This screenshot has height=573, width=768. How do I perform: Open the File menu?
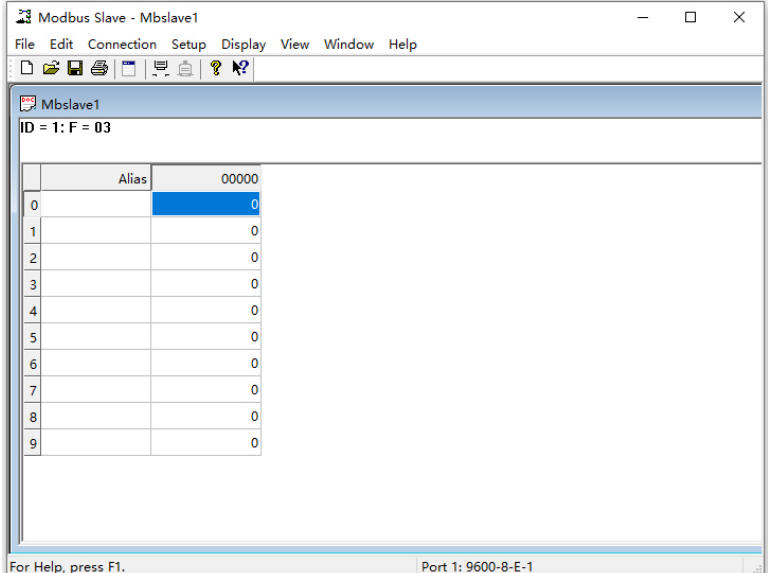(x=24, y=44)
